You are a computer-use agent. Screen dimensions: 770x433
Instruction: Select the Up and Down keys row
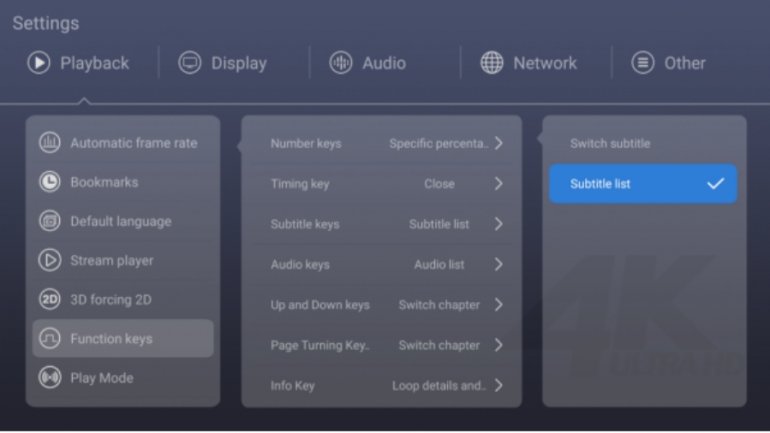pos(381,305)
